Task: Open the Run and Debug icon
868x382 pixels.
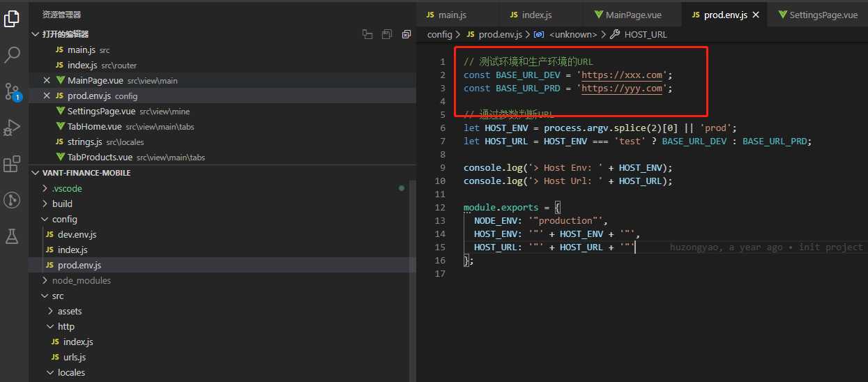Action: tap(12, 128)
